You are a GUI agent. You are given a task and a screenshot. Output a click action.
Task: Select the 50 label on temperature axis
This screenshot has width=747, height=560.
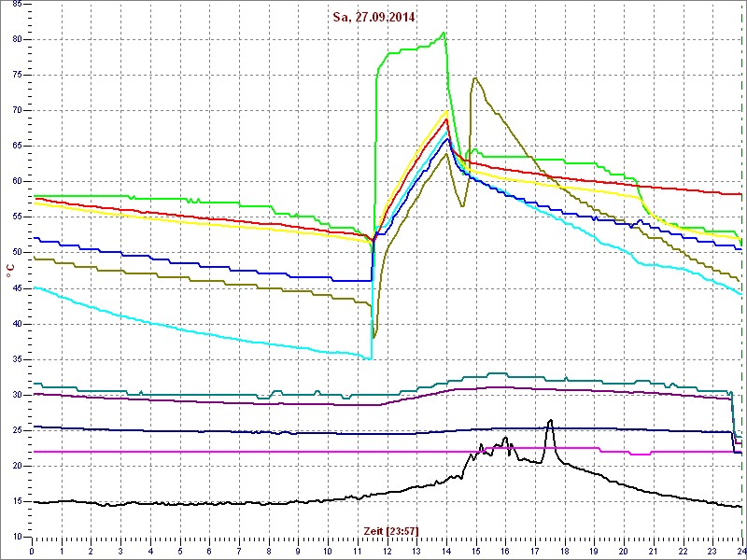coord(16,253)
